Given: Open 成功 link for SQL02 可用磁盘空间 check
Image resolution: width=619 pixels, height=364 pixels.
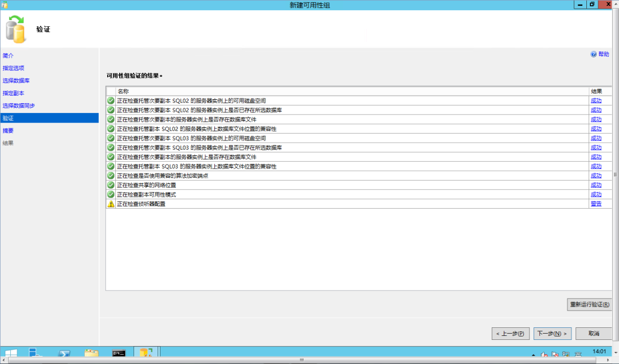Looking at the screenshot, I should pos(596,101).
